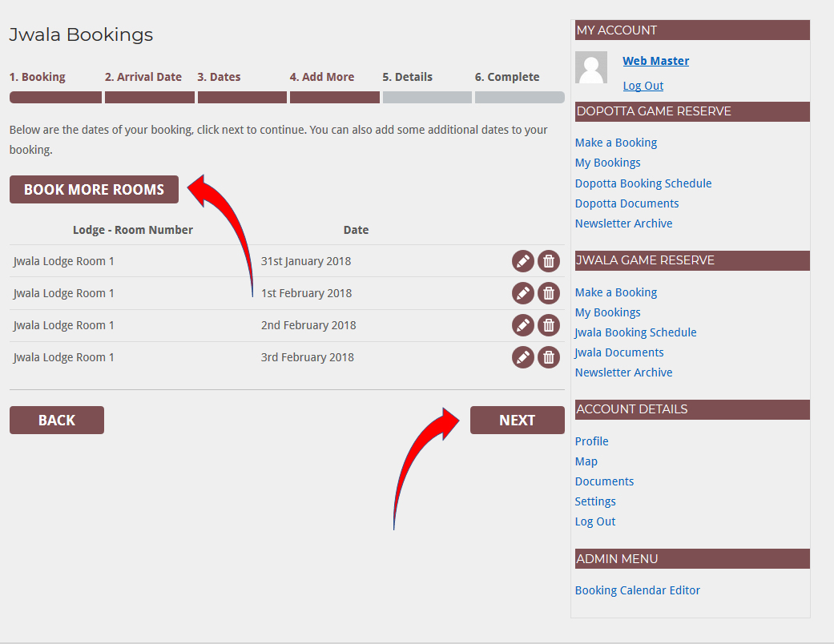Click the Web Master avatar image

point(591,68)
